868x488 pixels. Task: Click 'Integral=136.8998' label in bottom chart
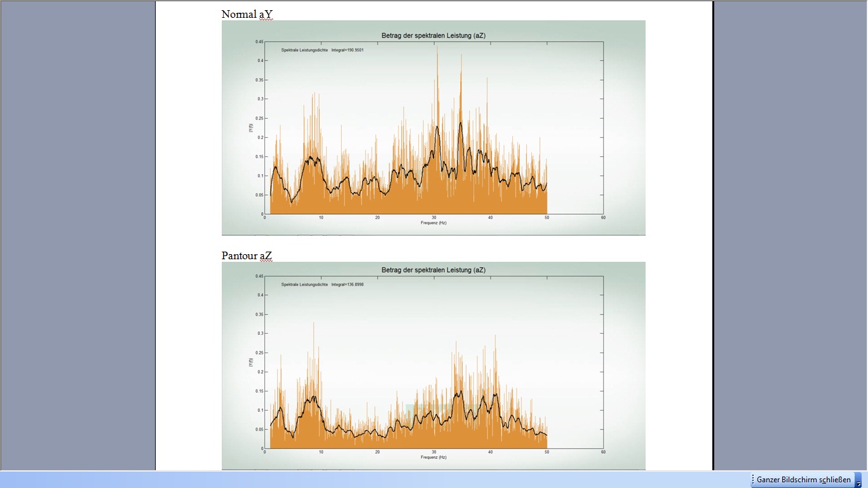(347, 284)
